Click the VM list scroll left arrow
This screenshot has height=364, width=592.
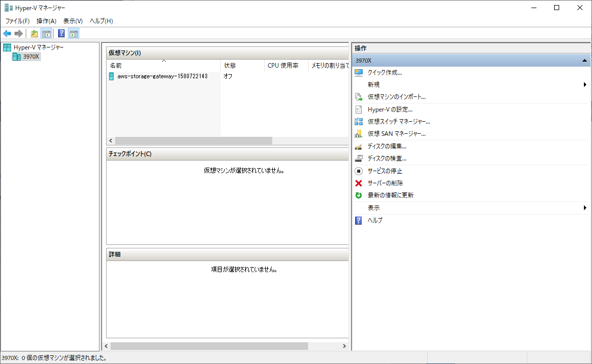(111, 141)
